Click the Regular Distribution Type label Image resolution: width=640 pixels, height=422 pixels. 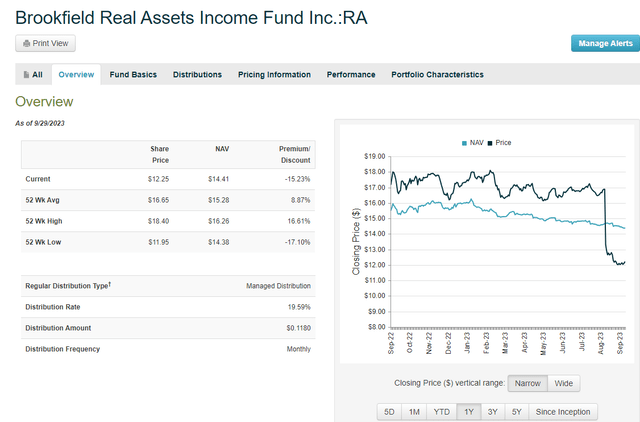click(68, 286)
